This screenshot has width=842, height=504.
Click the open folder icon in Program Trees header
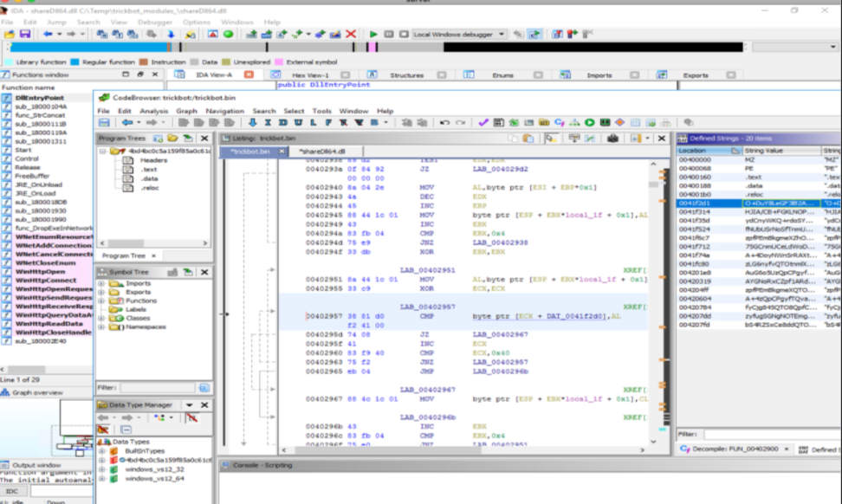click(172, 139)
